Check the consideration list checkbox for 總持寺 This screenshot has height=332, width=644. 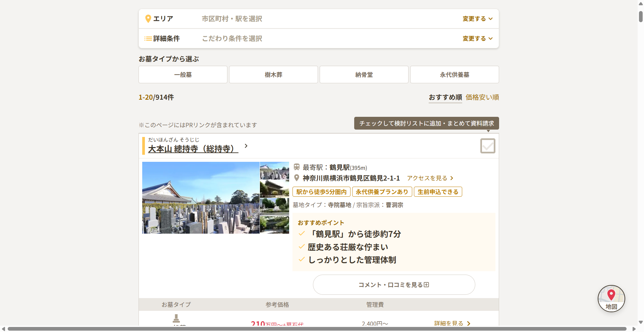pos(488,146)
